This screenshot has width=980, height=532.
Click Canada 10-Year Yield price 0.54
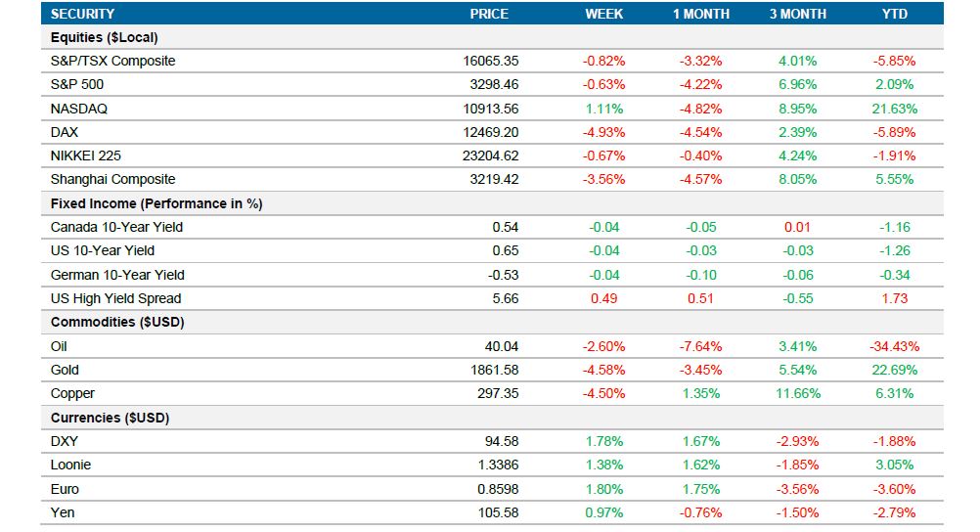click(506, 228)
